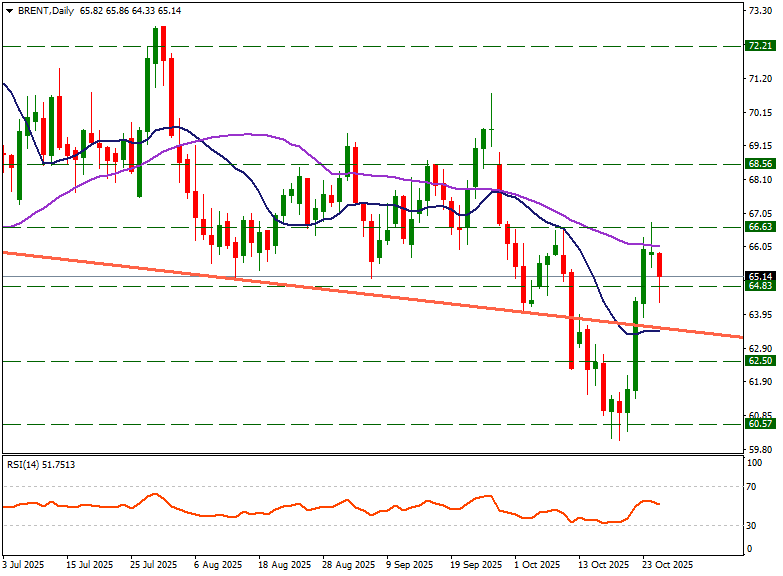This screenshot has height=576, width=783.
Task: Click the current price 65.14 tag
Action: pyautogui.click(x=760, y=276)
